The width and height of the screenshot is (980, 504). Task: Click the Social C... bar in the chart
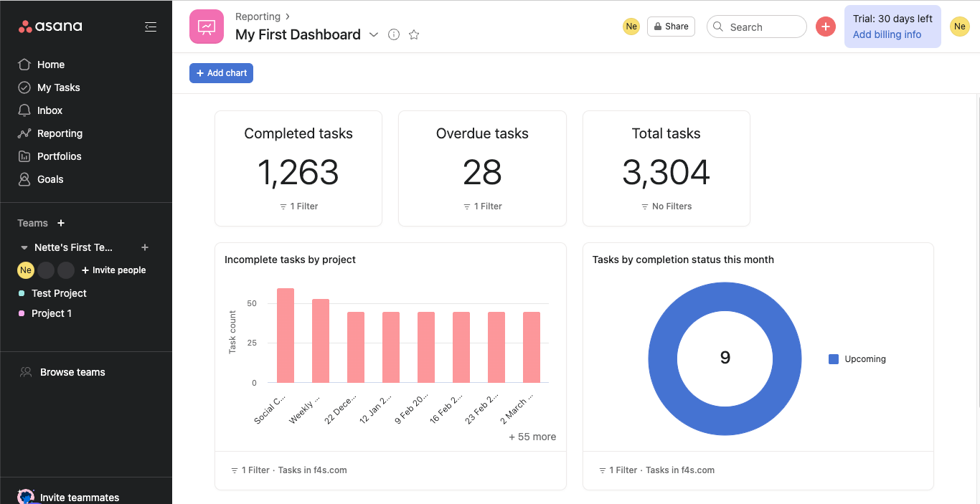click(286, 336)
